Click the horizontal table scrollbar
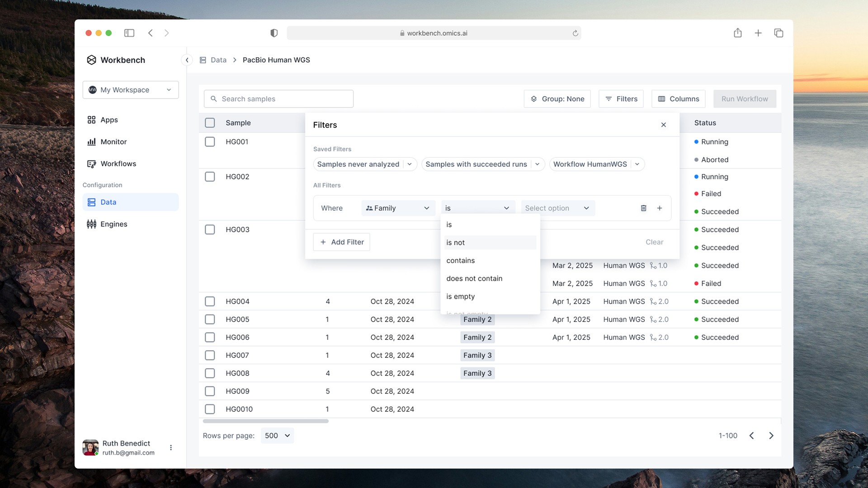The height and width of the screenshot is (488, 868). 266,421
